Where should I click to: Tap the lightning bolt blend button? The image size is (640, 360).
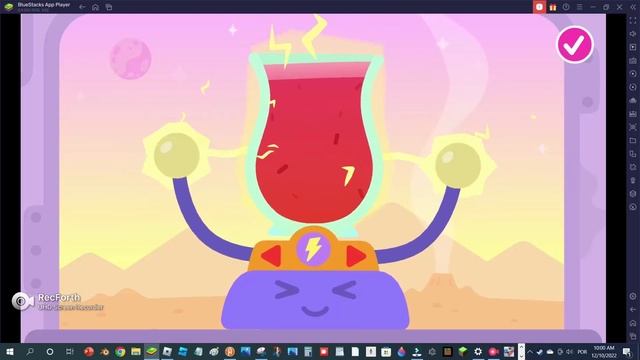(313, 249)
